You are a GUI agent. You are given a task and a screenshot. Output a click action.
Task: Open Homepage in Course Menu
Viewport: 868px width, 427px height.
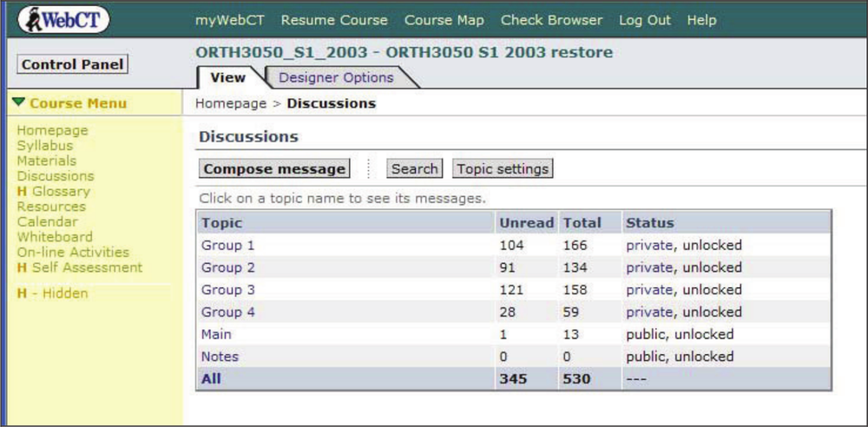53,131
